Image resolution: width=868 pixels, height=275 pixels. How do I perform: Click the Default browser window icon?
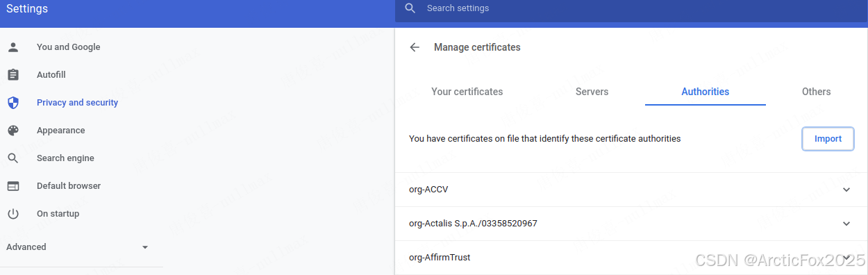tap(12, 186)
